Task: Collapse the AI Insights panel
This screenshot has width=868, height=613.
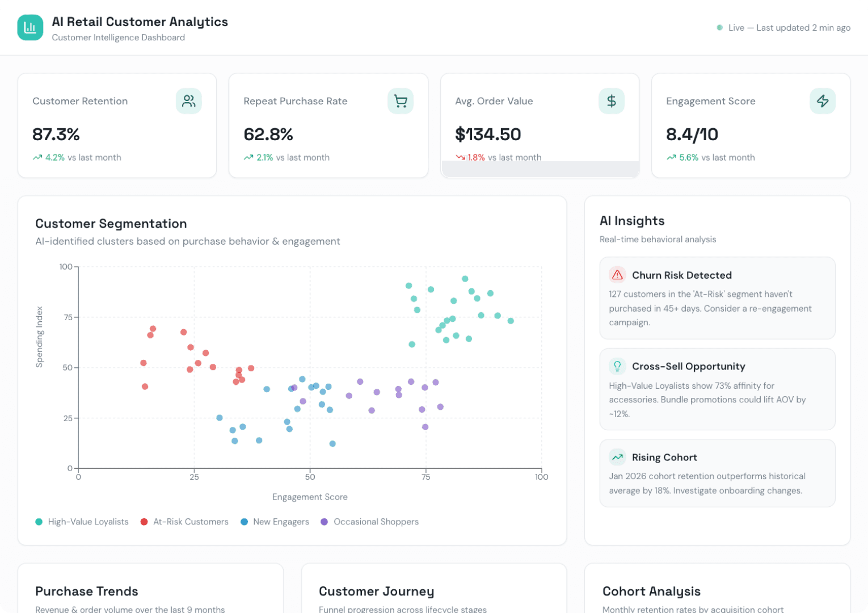Action: point(632,221)
